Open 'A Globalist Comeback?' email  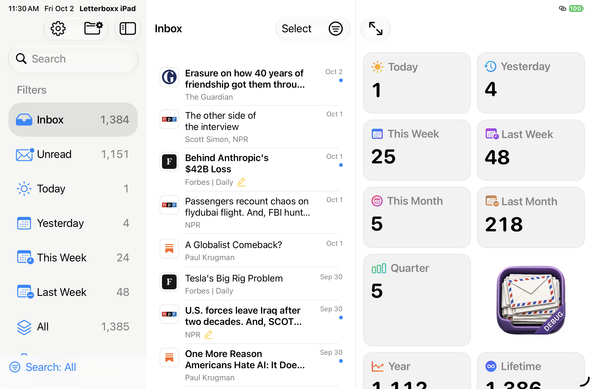click(x=251, y=250)
